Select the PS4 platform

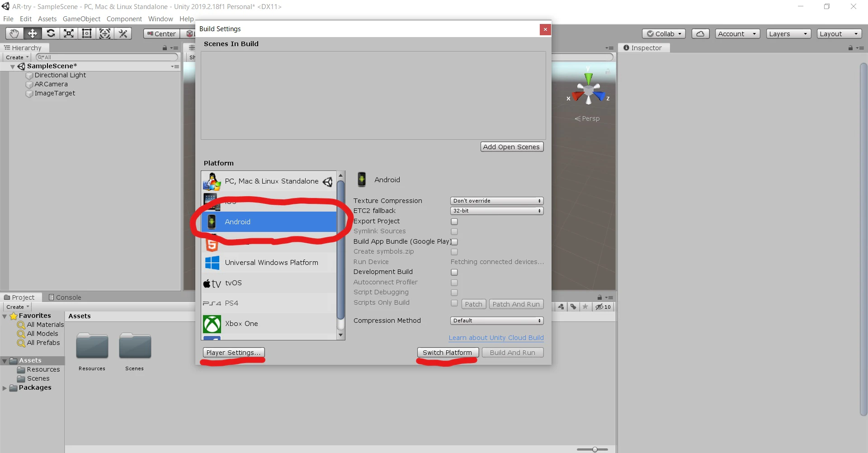(269, 303)
